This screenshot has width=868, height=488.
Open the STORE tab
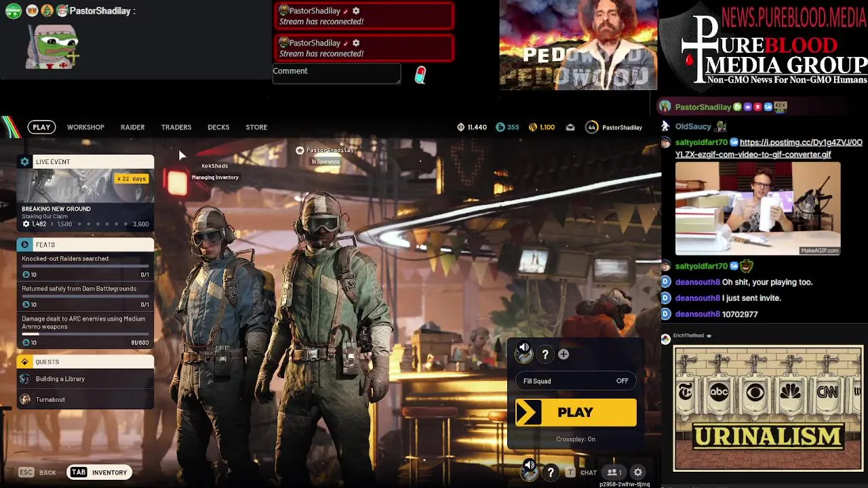pyautogui.click(x=256, y=127)
